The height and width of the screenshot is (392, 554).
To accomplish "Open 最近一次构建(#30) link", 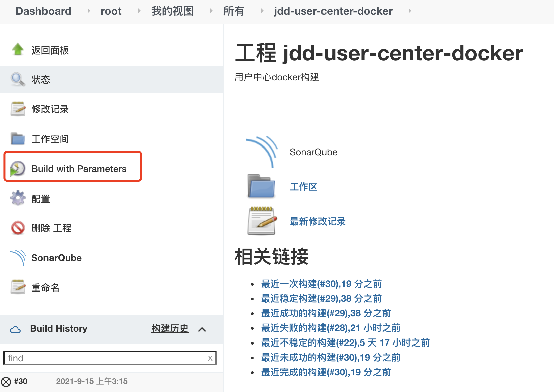I will 321,284.
